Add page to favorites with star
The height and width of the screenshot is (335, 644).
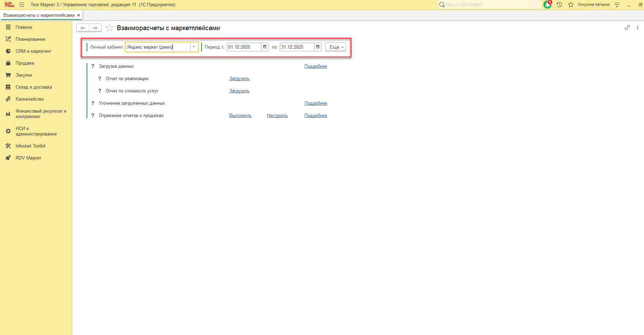pyautogui.click(x=109, y=28)
